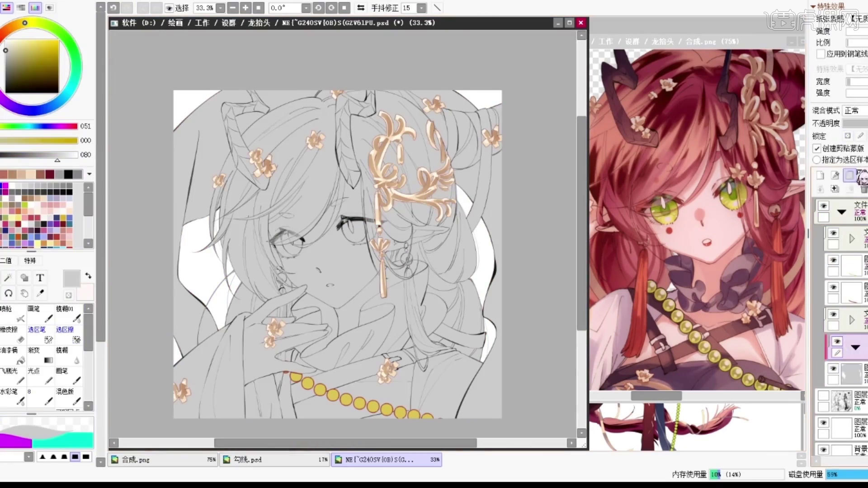The width and height of the screenshot is (868, 488).
Task: Select the 选区笔 selection pen
Action: [x=41, y=334]
